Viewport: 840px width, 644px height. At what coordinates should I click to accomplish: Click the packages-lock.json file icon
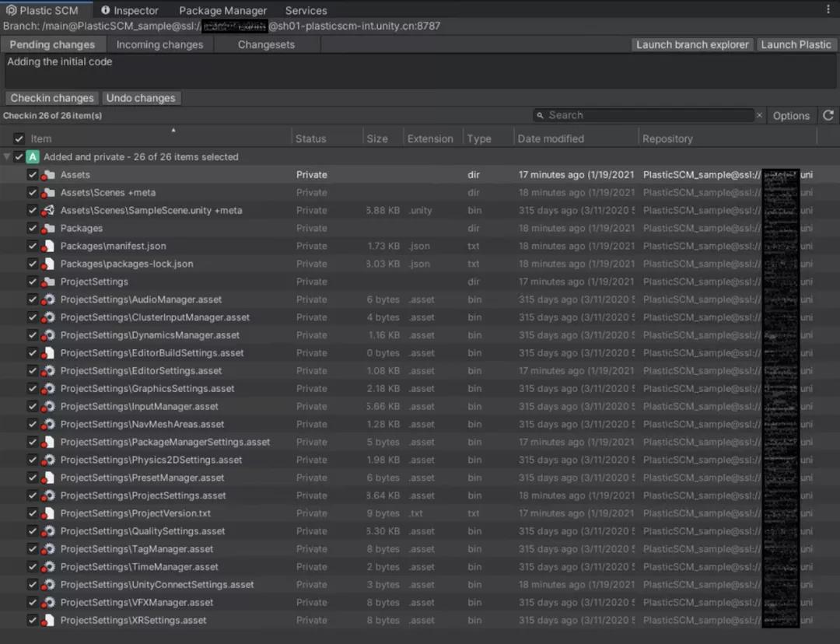tap(48, 264)
